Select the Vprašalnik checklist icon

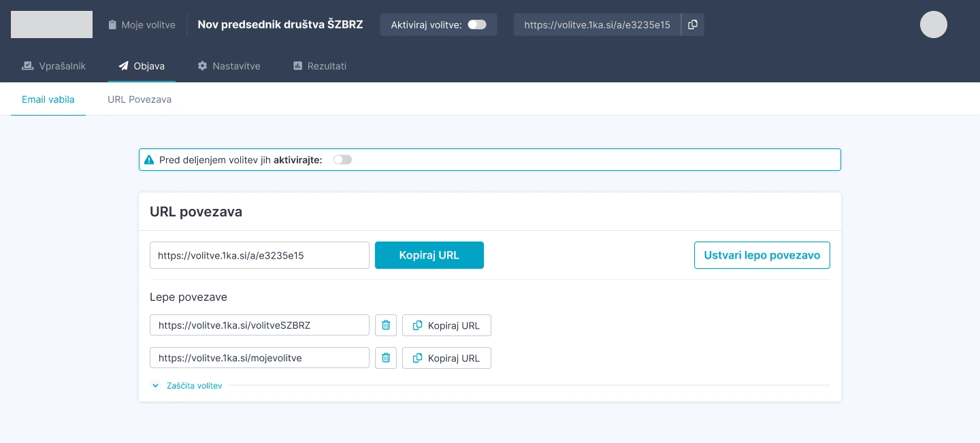pyautogui.click(x=27, y=65)
